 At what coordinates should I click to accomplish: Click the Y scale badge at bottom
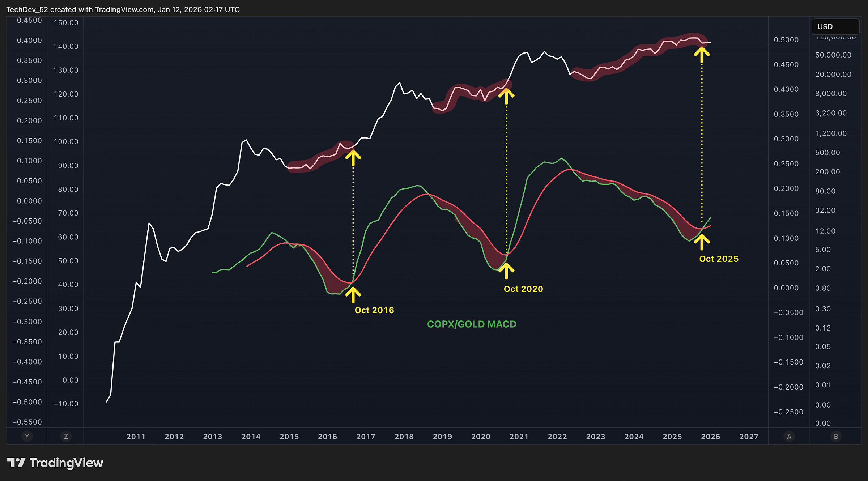point(27,437)
